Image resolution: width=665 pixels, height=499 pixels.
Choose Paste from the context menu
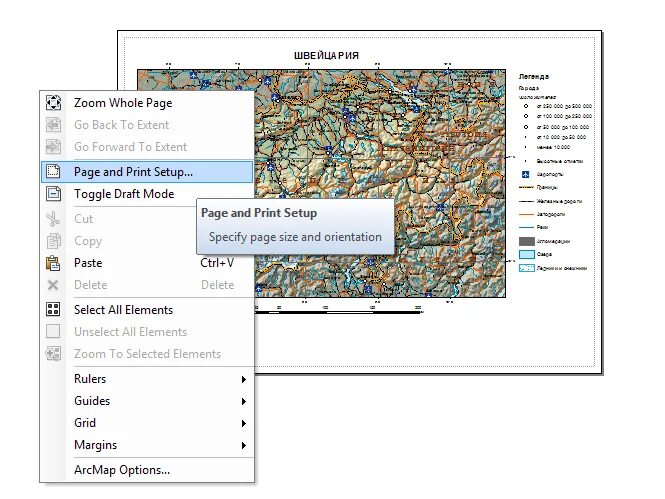(147, 263)
